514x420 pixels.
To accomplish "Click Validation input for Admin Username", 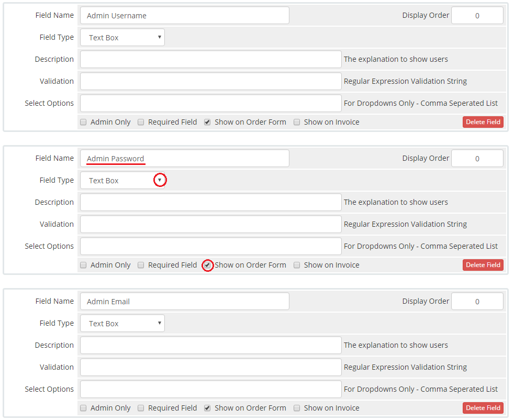I will [x=211, y=81].
